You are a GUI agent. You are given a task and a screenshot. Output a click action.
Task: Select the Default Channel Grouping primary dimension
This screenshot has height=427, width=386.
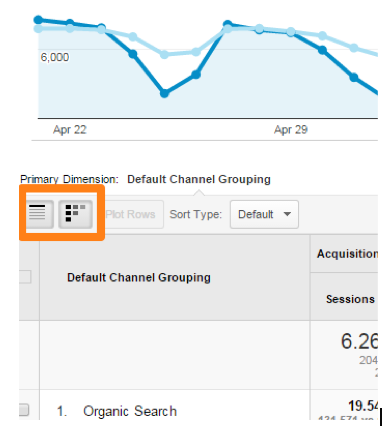click(199, 179)
